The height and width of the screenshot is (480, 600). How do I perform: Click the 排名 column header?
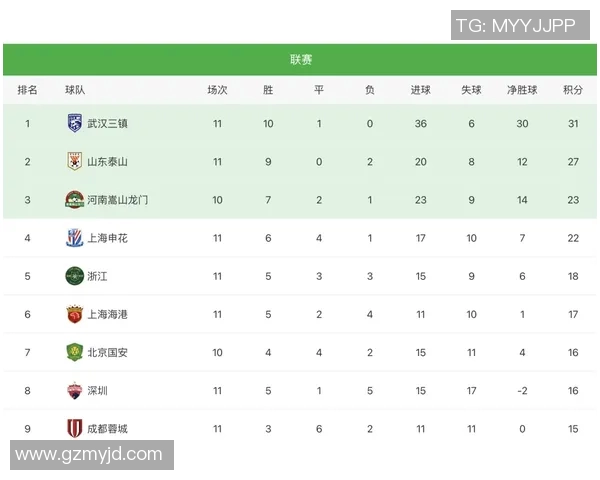tap(28, 90)
